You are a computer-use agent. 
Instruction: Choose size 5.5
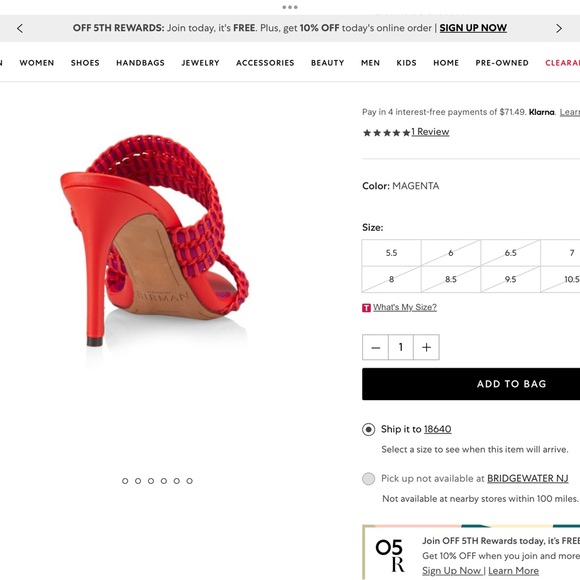[x=391, y=253]
